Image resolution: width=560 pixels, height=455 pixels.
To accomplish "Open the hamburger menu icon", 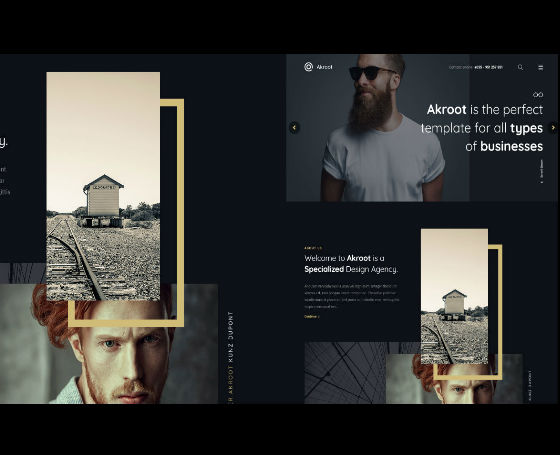I will (x=540, y=67).
